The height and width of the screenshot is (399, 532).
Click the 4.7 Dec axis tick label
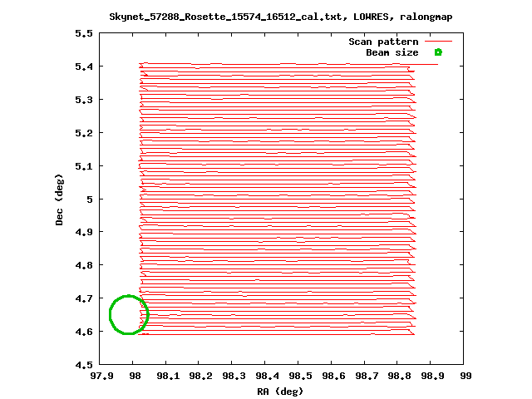click(x=83, y=298)
